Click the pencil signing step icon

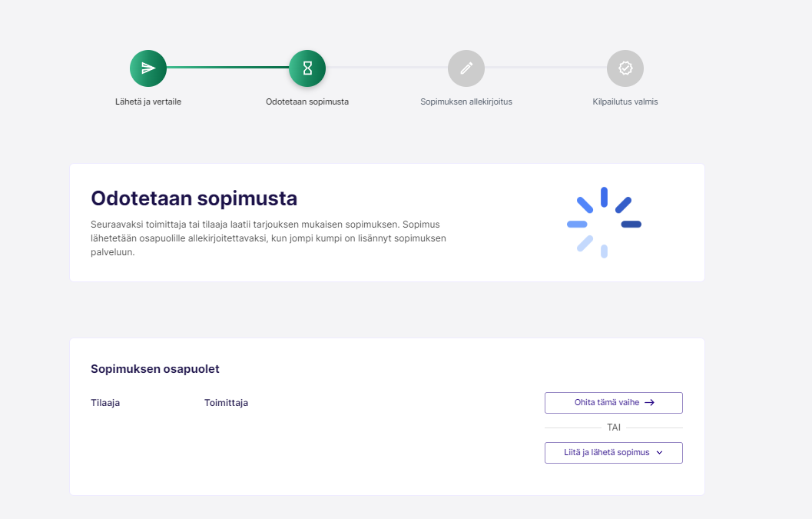[x=466, y=68]
